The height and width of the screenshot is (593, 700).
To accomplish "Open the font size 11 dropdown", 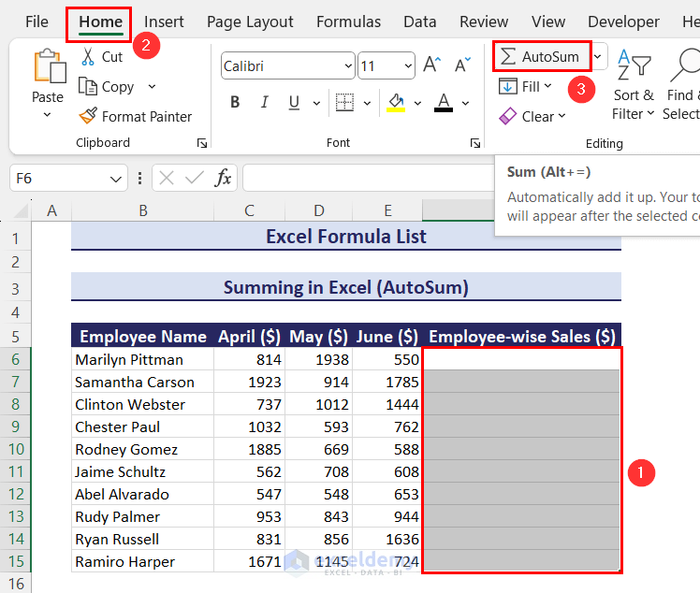I will pyautogui.click(x=408, y=66).
